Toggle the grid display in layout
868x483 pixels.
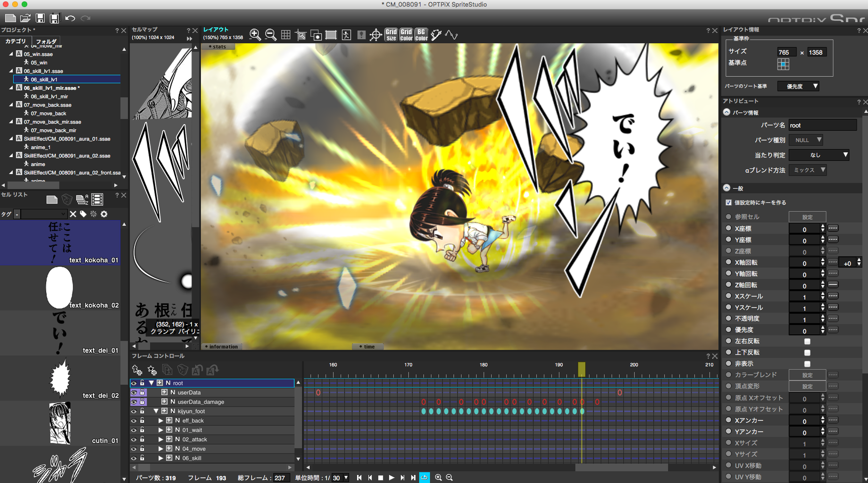click(286, 35)
